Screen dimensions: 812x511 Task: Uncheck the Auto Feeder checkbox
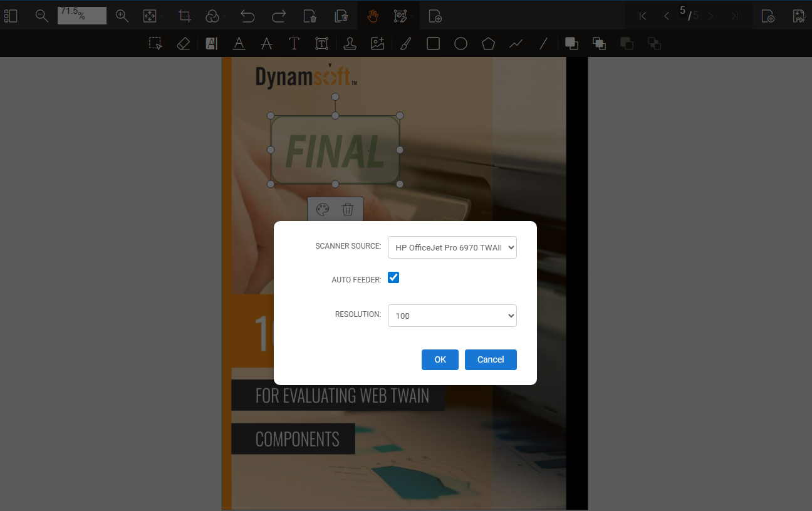393,277
